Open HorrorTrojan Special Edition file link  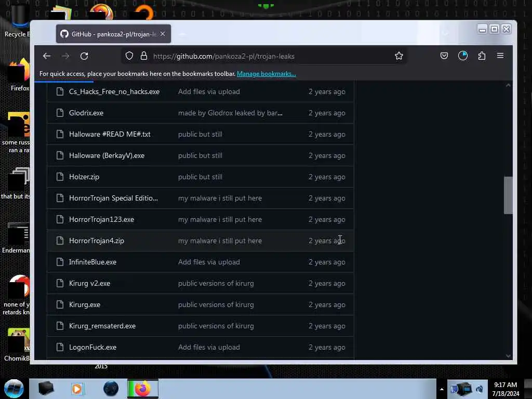113,198
